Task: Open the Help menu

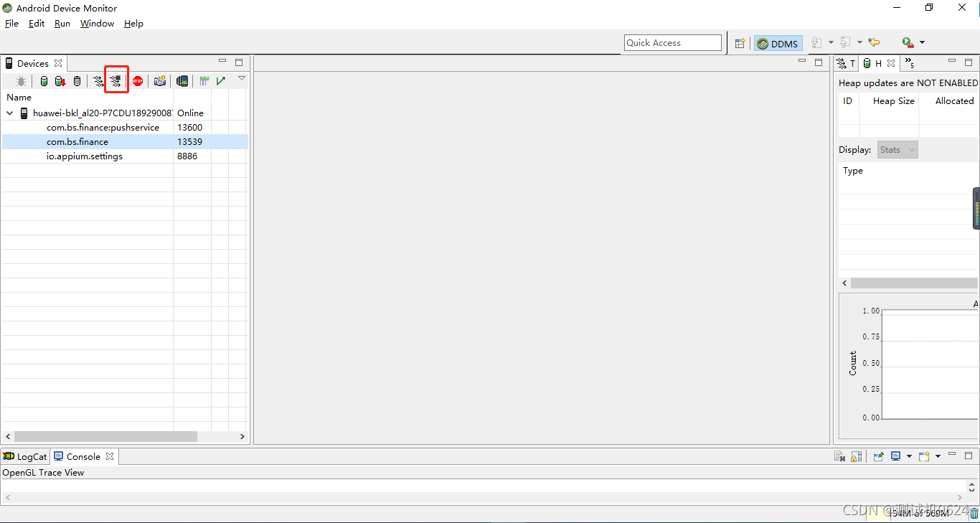Action: coord(133,23)
